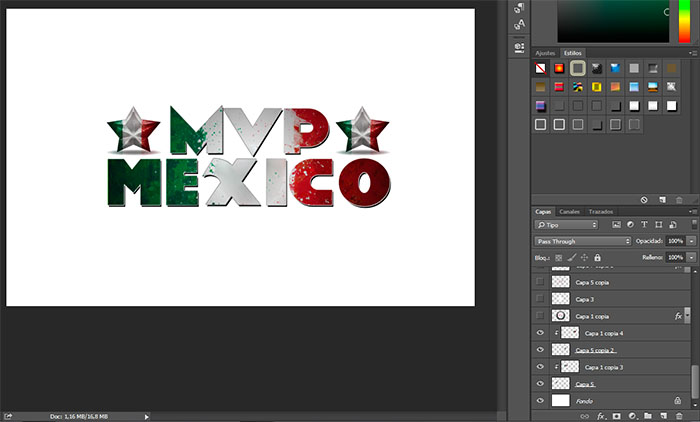
Task: Click the add layer style fx icon
Action: pyautogui.click(x=601, y=415)
